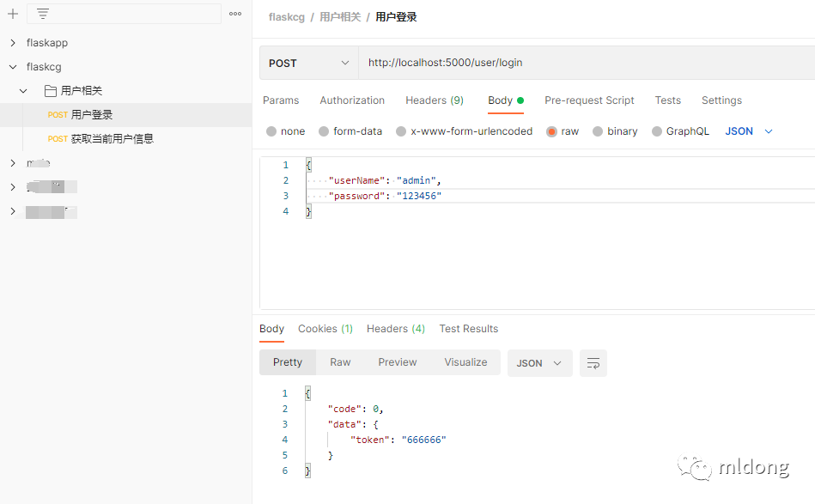The height and width of the screenshot is (504, 815).
Task: Select the GraphQL body type radio
Action: [x=657, y=131]
